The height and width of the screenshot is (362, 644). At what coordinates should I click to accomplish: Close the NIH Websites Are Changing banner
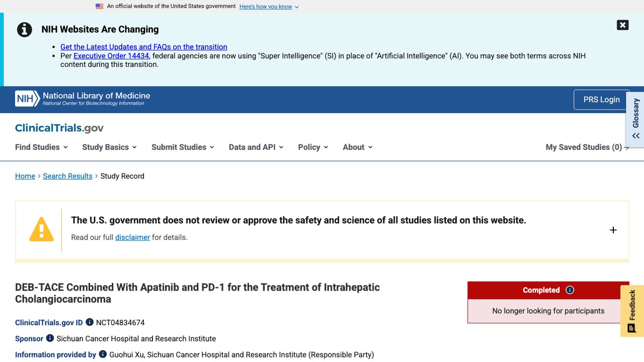[622, 25]
